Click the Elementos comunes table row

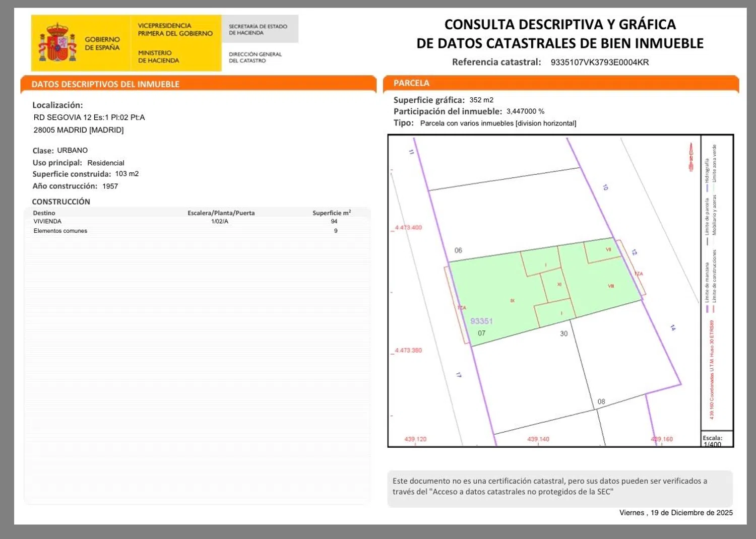[60, 231]
